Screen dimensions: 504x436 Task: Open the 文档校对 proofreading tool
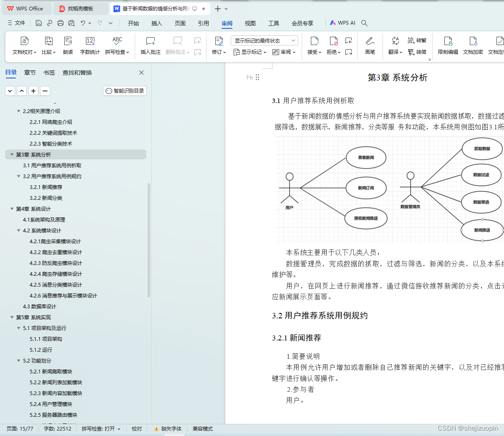coord(24,46)
